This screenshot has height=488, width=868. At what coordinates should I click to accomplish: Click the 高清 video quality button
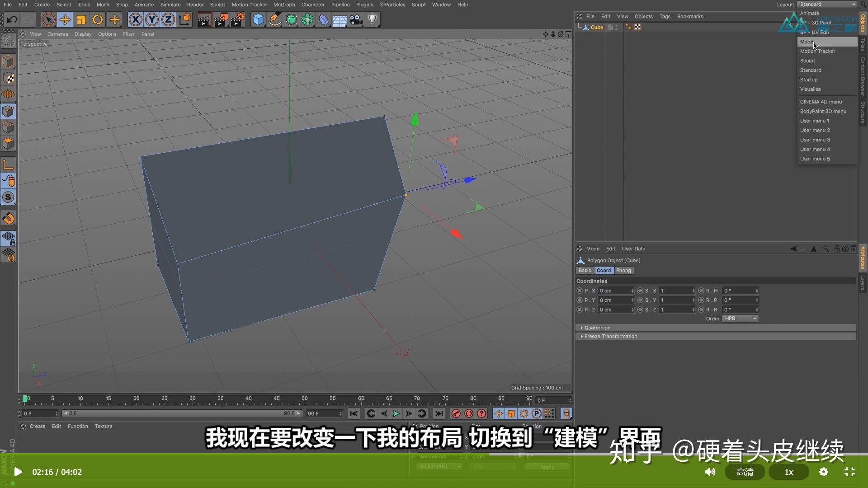[x=745, y=472]
